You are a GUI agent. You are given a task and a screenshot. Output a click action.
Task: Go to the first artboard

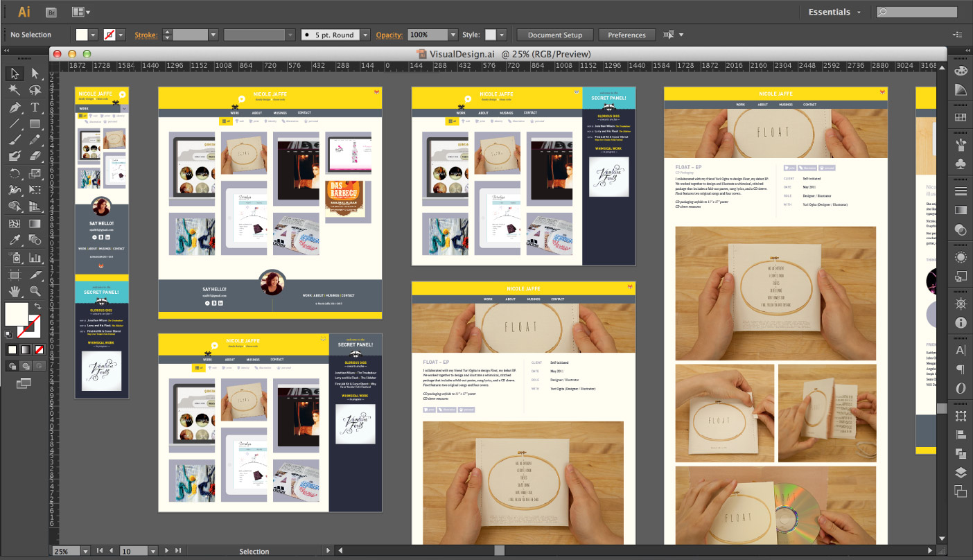point(99,551)
